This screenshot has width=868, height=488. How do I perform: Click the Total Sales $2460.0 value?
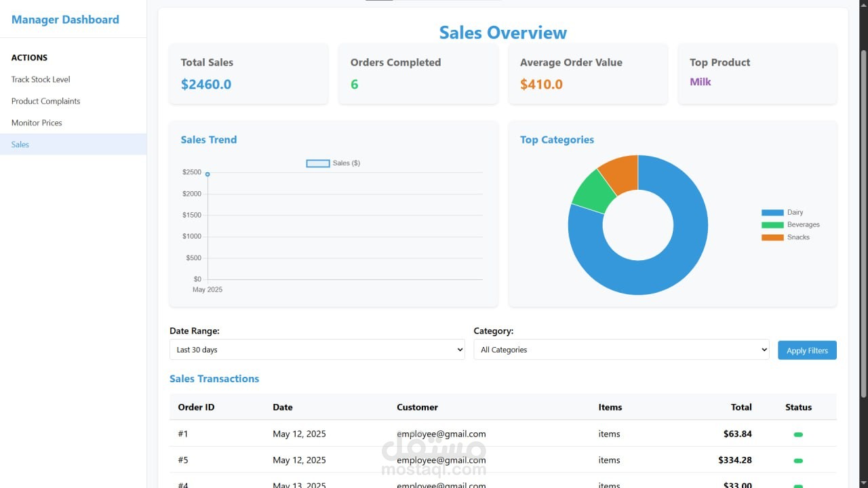[x=206, y=84]
